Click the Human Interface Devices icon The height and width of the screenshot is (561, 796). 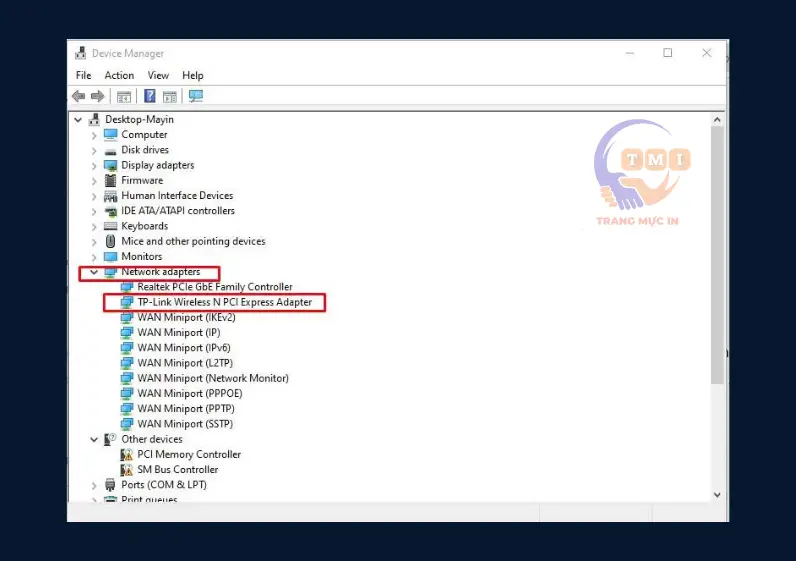(x=111, y=196)
